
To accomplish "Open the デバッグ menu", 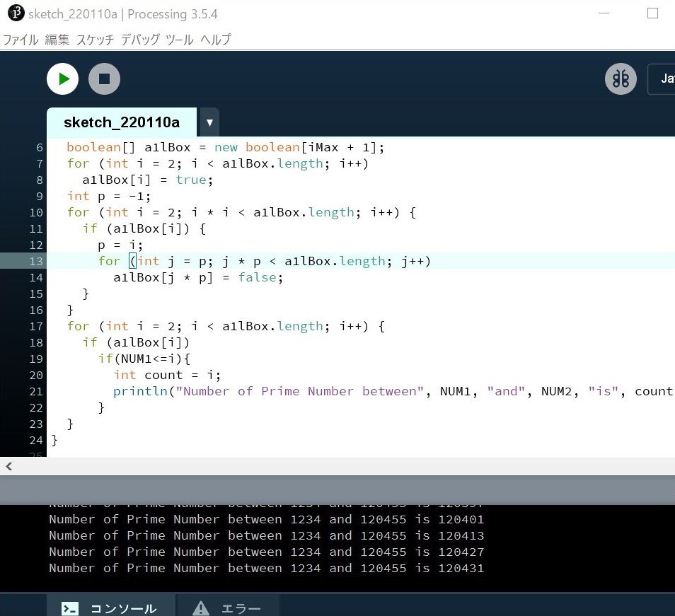I will click(140, 40).
